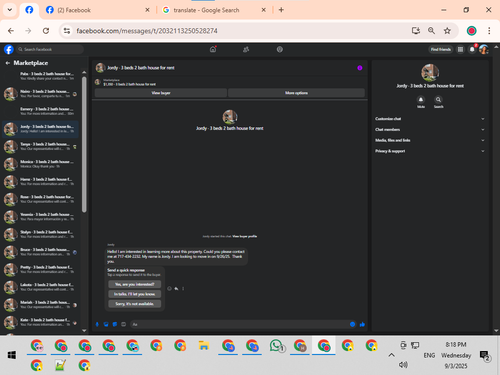Mute the conversation with bell icon
This screenshot has width=500, height=375.
[x=421, y=99]
